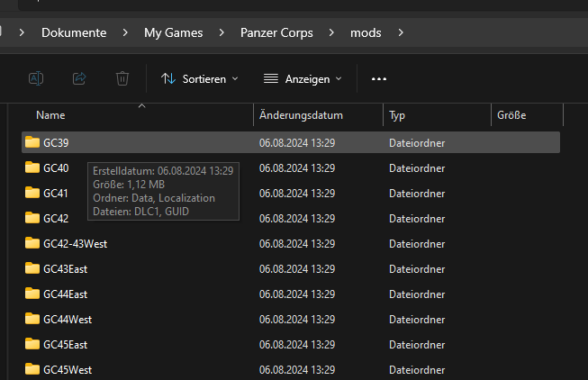
Task: Click the GC45West folder name
Action: pyautogui.click(x=68, y=370)
